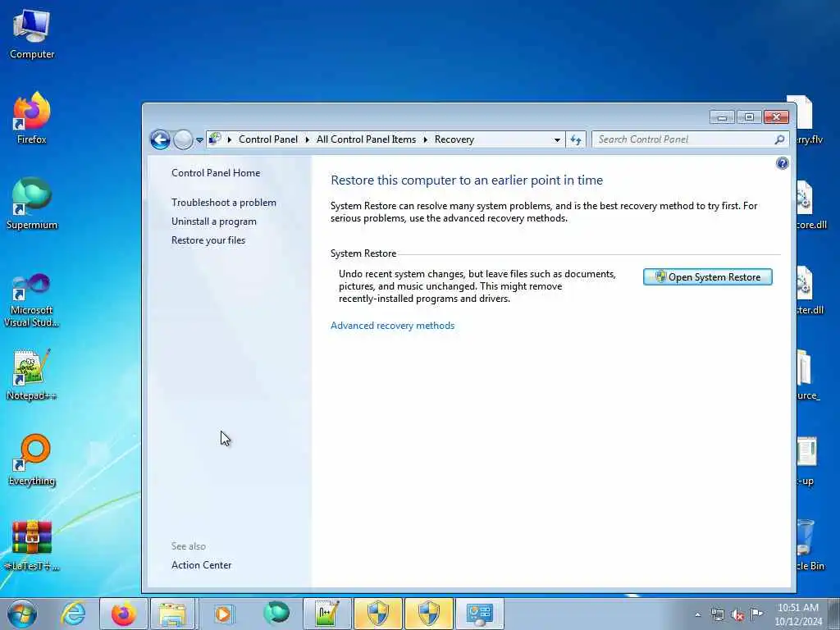Select the WinRAR archive icon on the desktop
The width and height of the screenshot is (840, 630).
click(32, 546)
